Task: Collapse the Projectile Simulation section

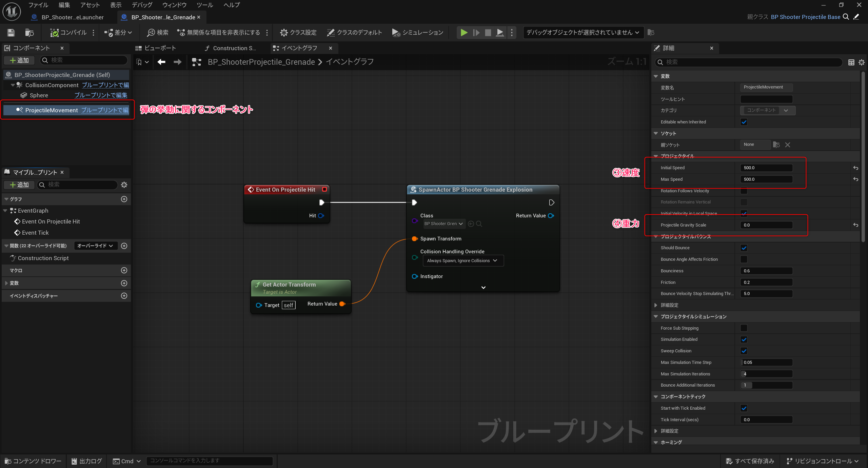Action: tap(656, 317)
